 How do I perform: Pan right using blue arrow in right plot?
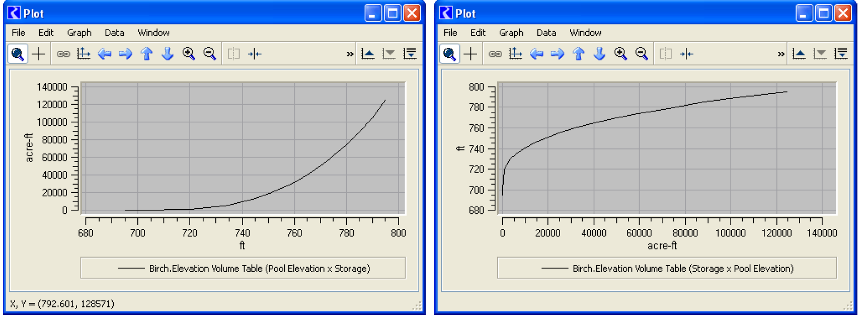click(x=558, y=54)
